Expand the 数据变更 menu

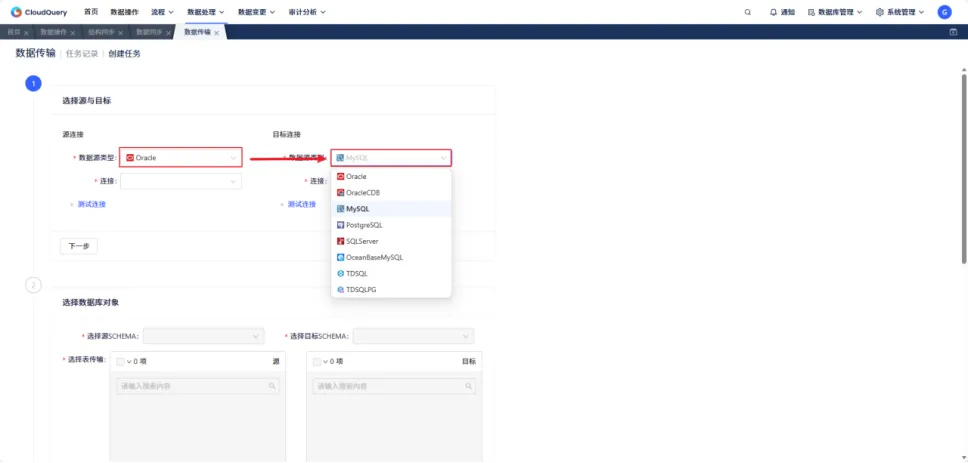[256, 12]
